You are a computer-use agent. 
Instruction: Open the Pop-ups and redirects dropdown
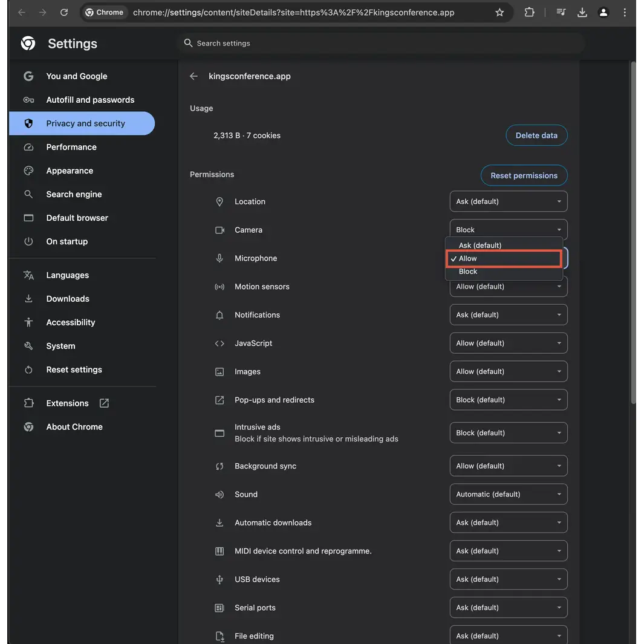click(x=509, y=400)
